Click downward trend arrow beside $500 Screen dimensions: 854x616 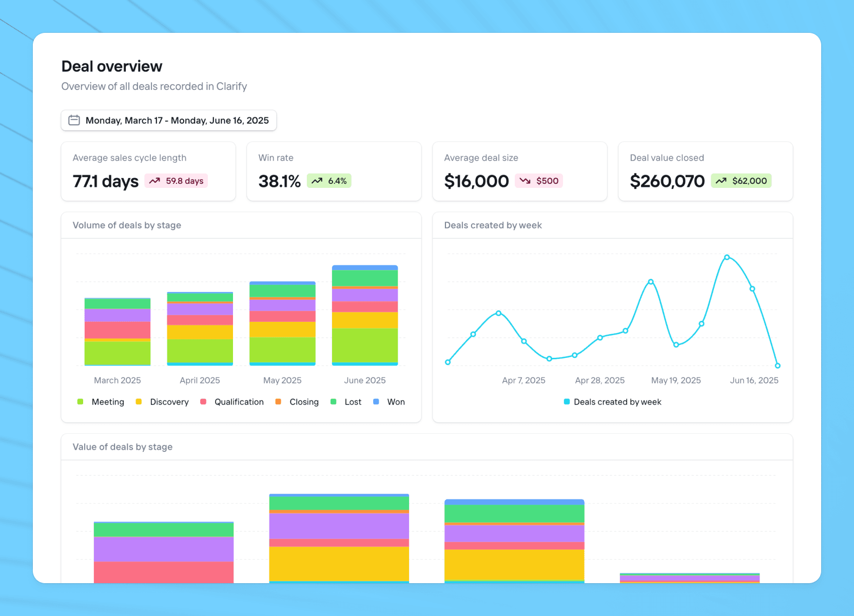click(x=525, y=181)
